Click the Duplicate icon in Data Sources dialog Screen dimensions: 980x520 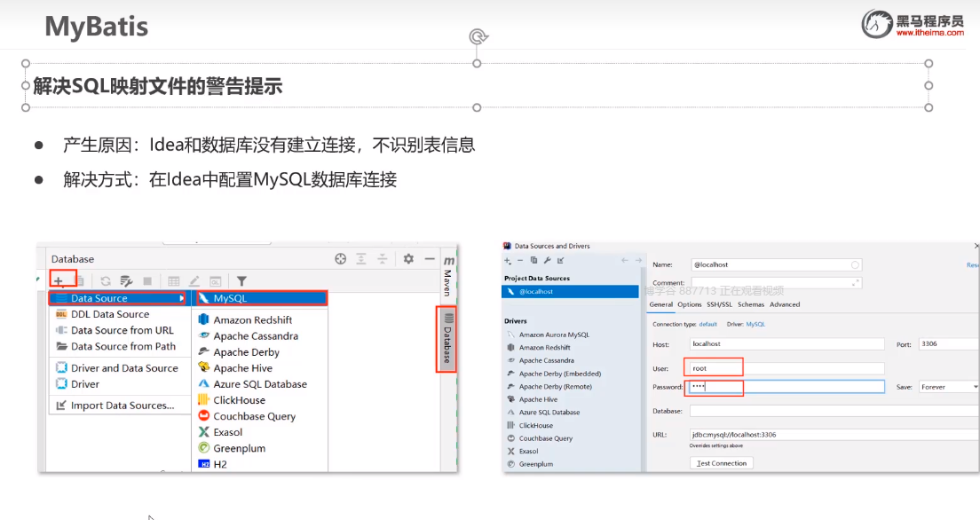coord(533,261)
